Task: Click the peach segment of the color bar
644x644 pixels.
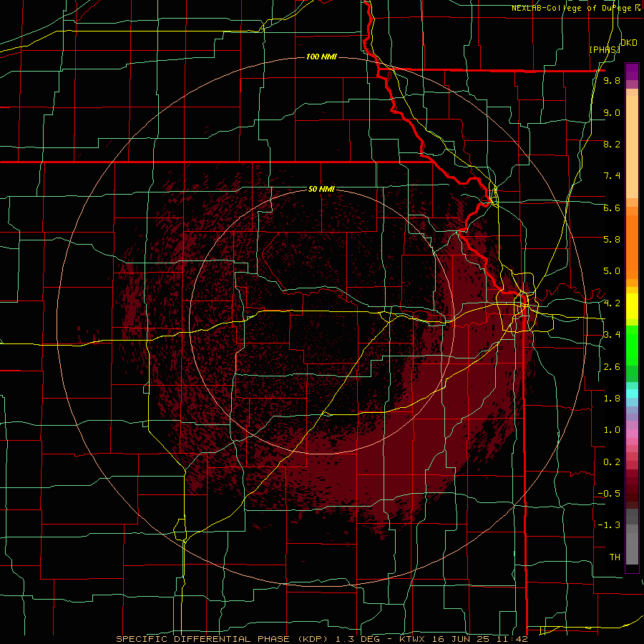Action: point(632,144)
